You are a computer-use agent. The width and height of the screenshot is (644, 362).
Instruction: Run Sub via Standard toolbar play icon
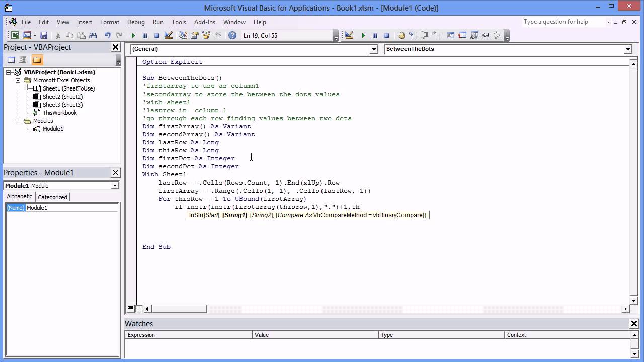pyautogui.click(x=133, y=35)
